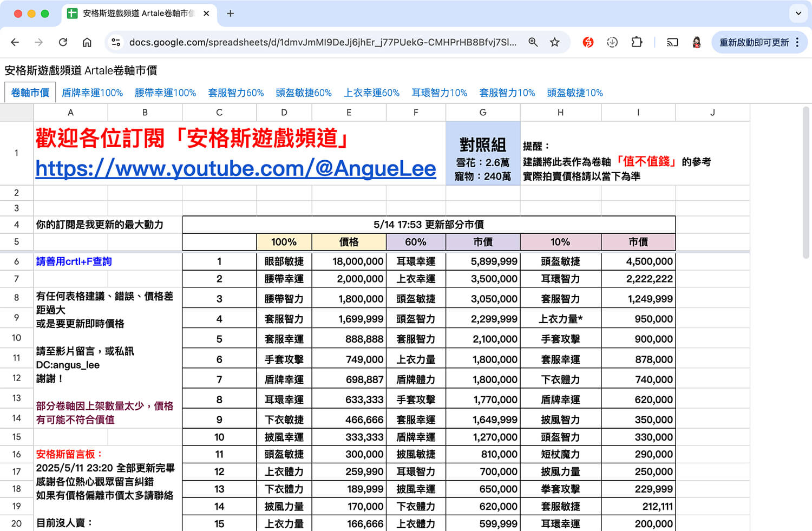Screen dimensions: 812x531
Task: Open the browser home page
Action: (x=87, y=42)
